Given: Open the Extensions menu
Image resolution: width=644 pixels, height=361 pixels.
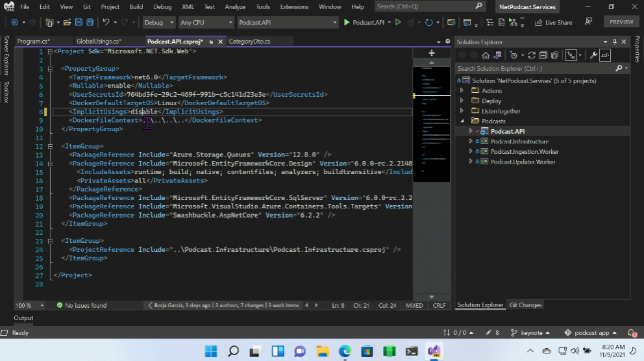Looking at the screenshot, I should pos(294,6).
